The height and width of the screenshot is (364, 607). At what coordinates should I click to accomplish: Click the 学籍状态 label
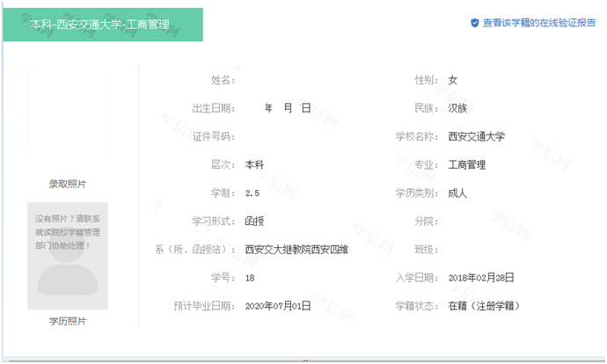click(416, 306)
